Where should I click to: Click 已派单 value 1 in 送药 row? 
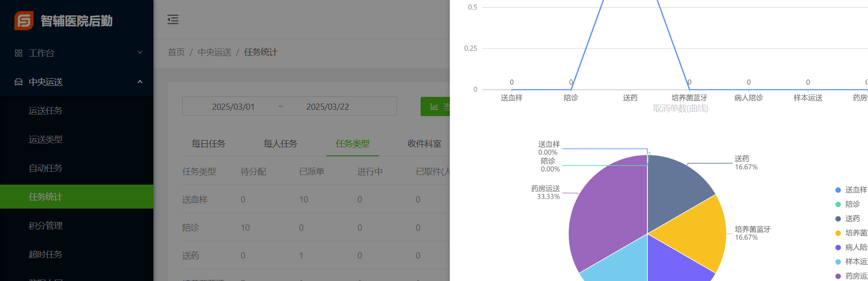point(301,256)
